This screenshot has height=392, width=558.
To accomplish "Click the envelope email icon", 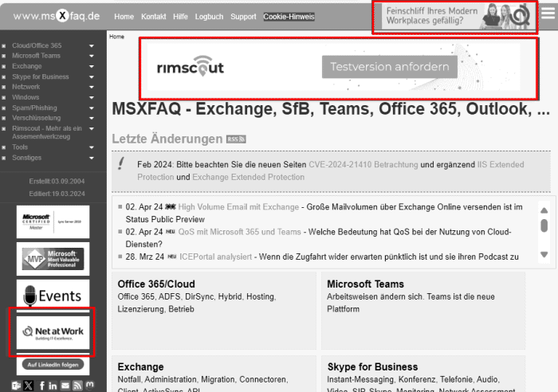I will 65,386.
